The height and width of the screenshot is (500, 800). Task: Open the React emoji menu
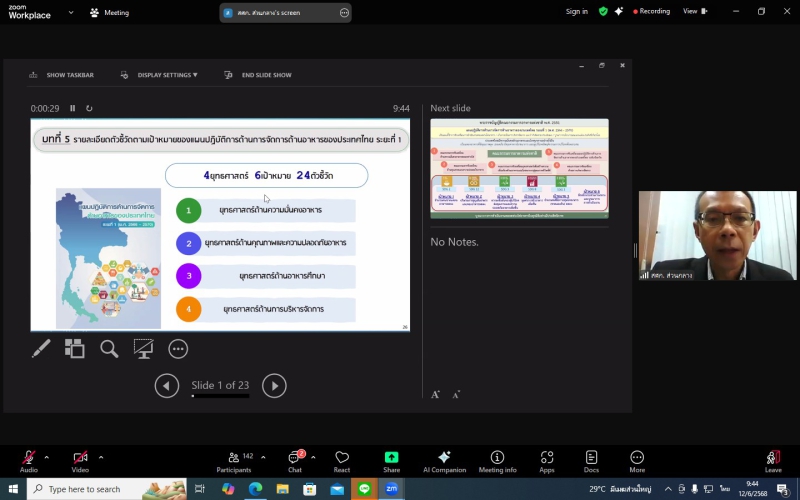tap(342, 461)
